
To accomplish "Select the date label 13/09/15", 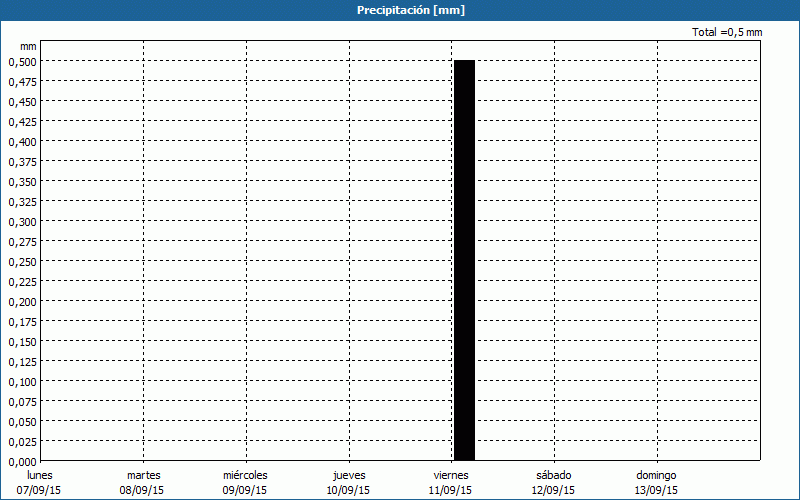I will (x=657, y=490).
